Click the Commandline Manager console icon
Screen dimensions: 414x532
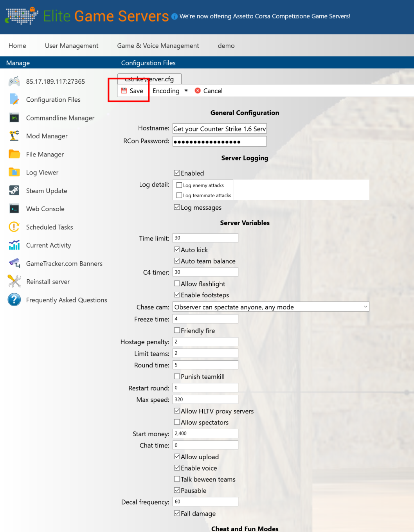click(x=14, y=118)
